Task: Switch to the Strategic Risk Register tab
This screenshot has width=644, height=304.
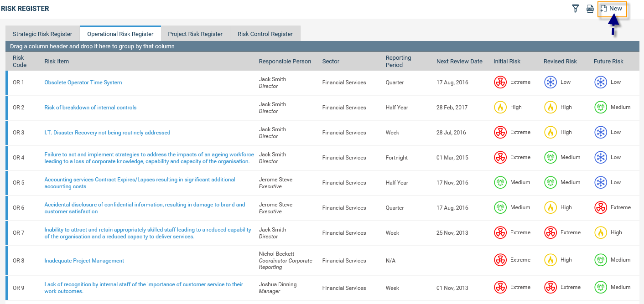Action: tap(42, 33)
